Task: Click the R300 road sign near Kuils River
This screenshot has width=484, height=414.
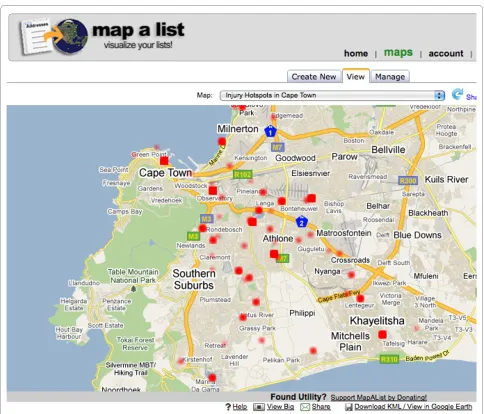Action: click(x=408, y=181)
